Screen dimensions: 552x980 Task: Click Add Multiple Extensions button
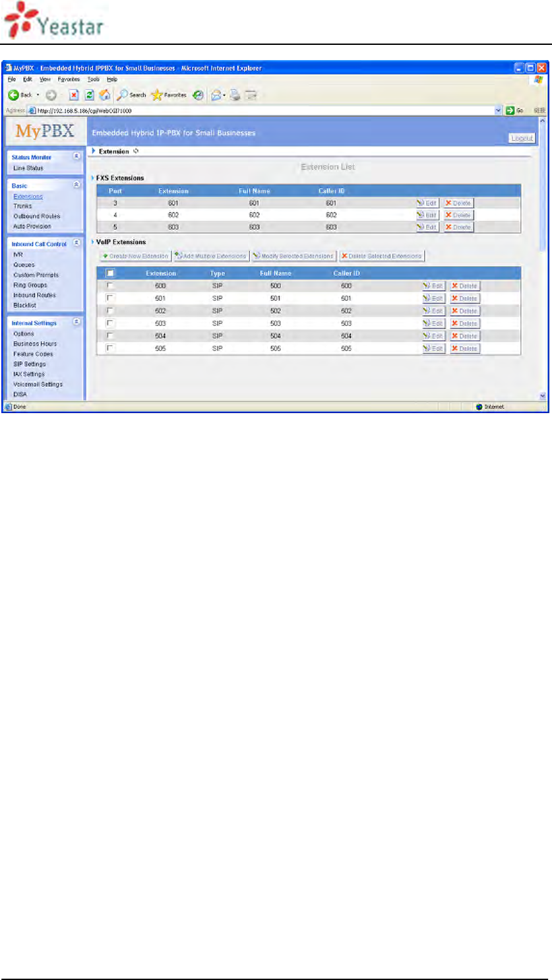tap(211, 256)
